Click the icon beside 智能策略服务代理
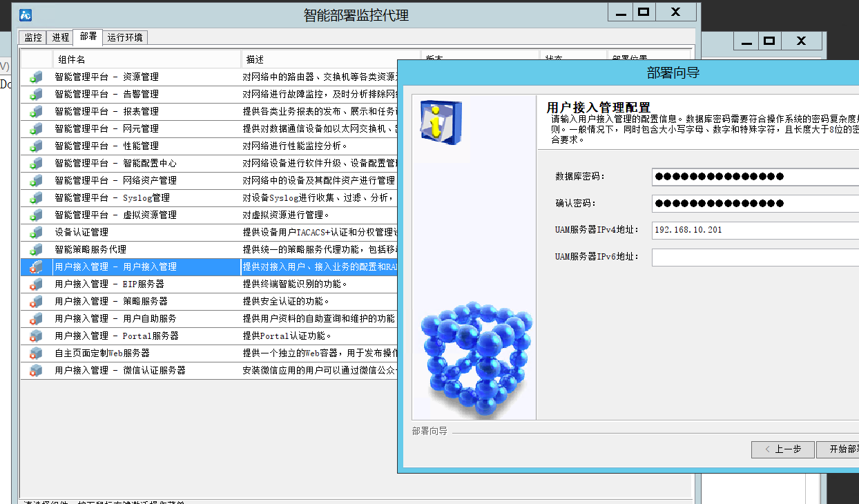The image size is (859, 504). point(37,249)
